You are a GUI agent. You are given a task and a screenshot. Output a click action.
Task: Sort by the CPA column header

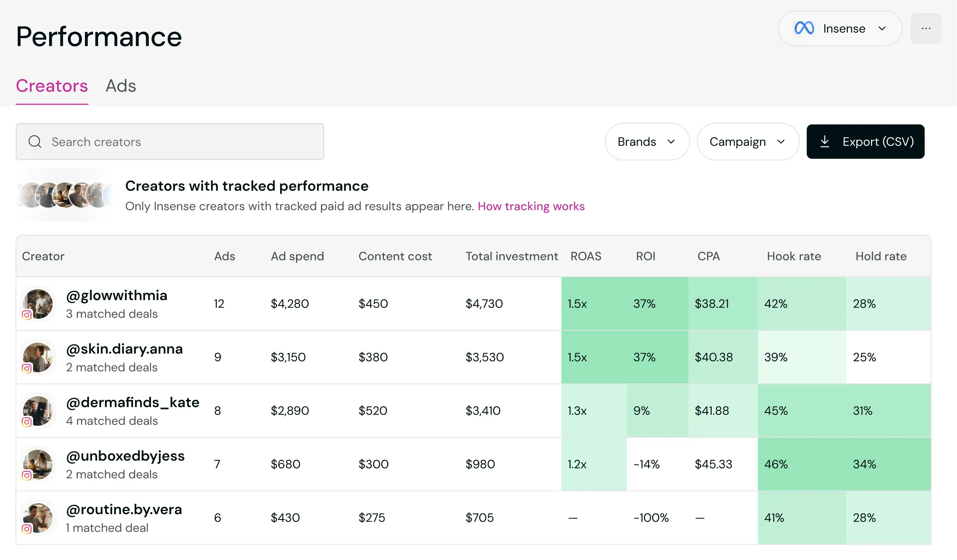pyautogui.click(x=709, y=257)
